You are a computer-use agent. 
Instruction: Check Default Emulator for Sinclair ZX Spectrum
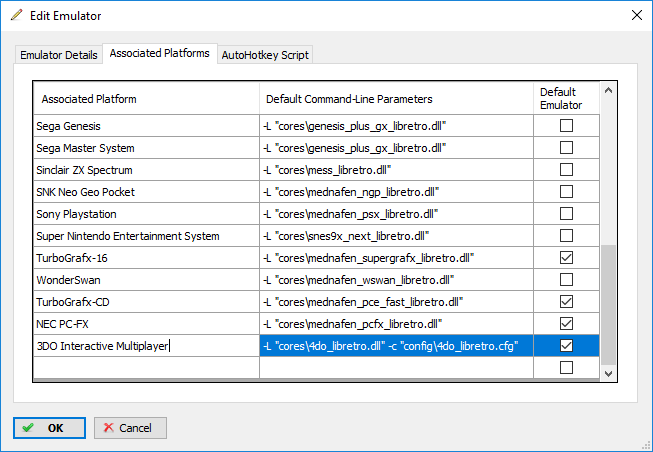click(x=566, y=170)
